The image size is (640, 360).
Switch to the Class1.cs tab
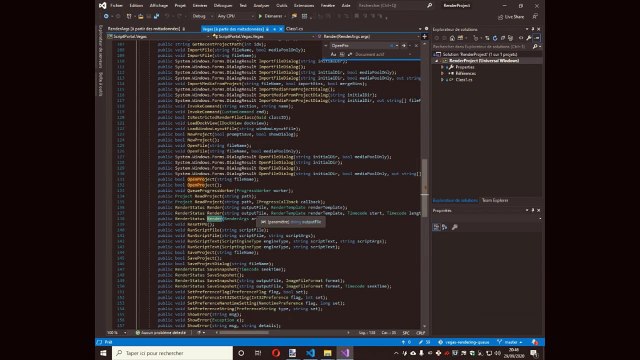[x=294, y=29]
